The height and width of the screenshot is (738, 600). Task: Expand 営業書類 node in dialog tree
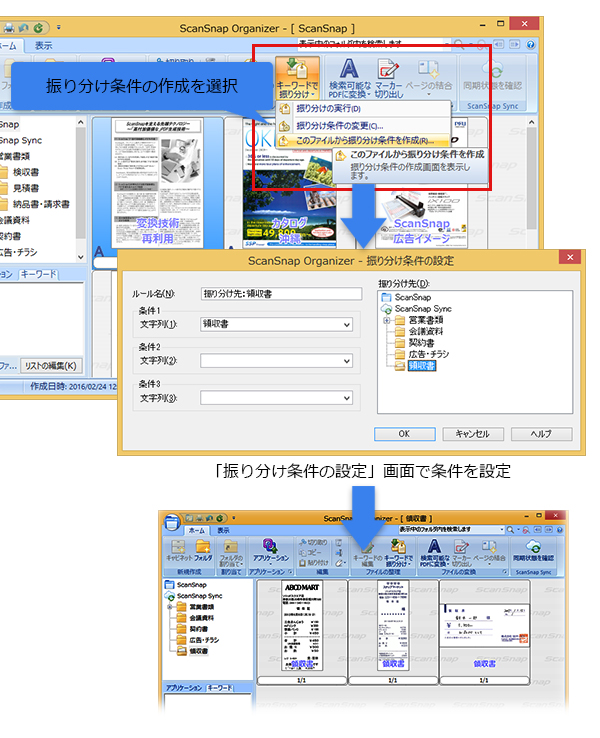387,320
